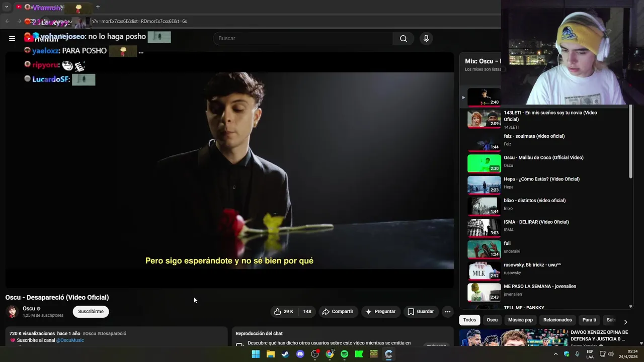Go back with browser back arrow
This screenshot has height=362, width=644.
tap(7, 21)
